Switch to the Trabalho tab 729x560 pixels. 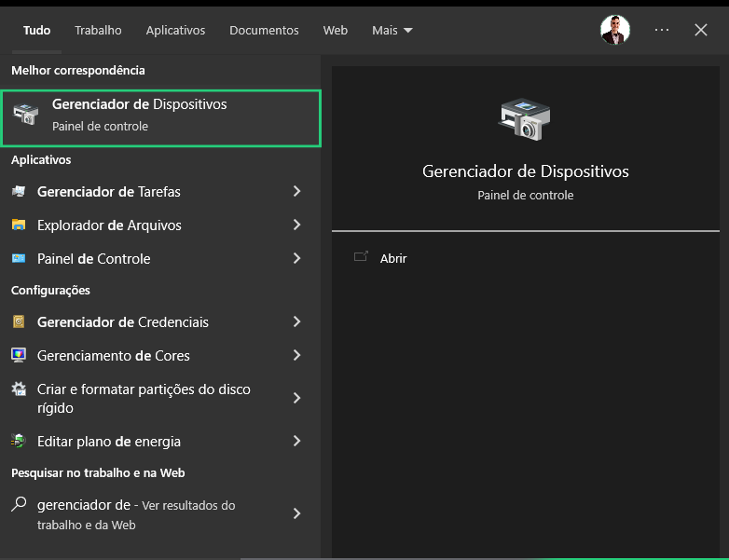(98, 30)
